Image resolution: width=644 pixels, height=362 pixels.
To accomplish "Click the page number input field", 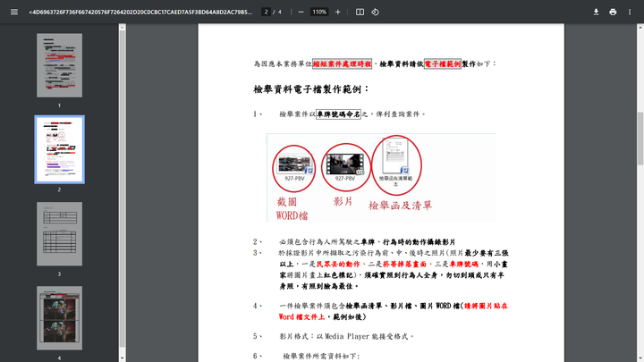I will 267,12.
